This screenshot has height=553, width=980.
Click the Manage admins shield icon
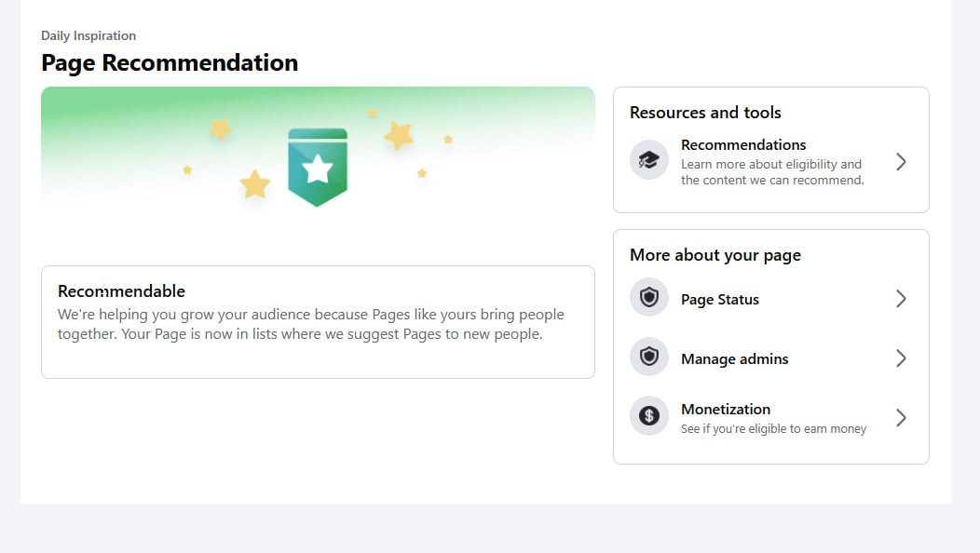click(648, 357)
